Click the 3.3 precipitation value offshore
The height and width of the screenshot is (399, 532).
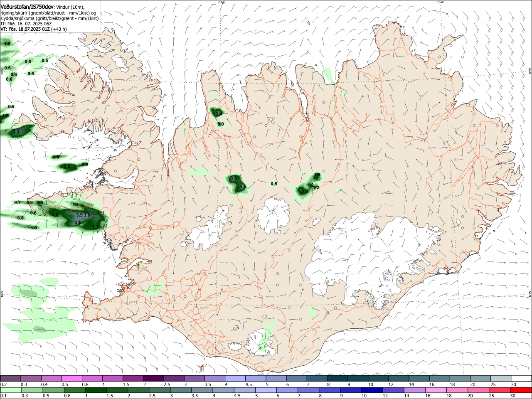[x=16, y=131]
